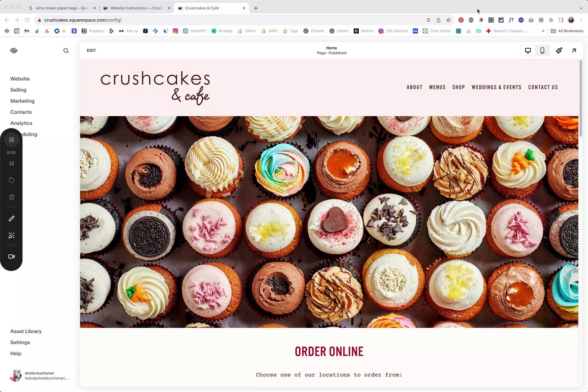Image resolution: width=588 pixels, height=392 pixels.
Task: Toggle the camera icon in recorder
Action: (11, 257)
